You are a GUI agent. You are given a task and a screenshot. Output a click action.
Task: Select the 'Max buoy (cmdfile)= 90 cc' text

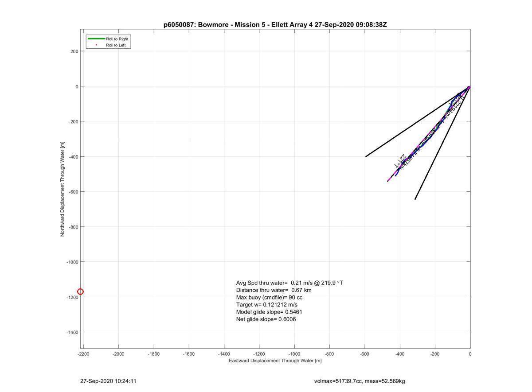(x=269, y=297)
